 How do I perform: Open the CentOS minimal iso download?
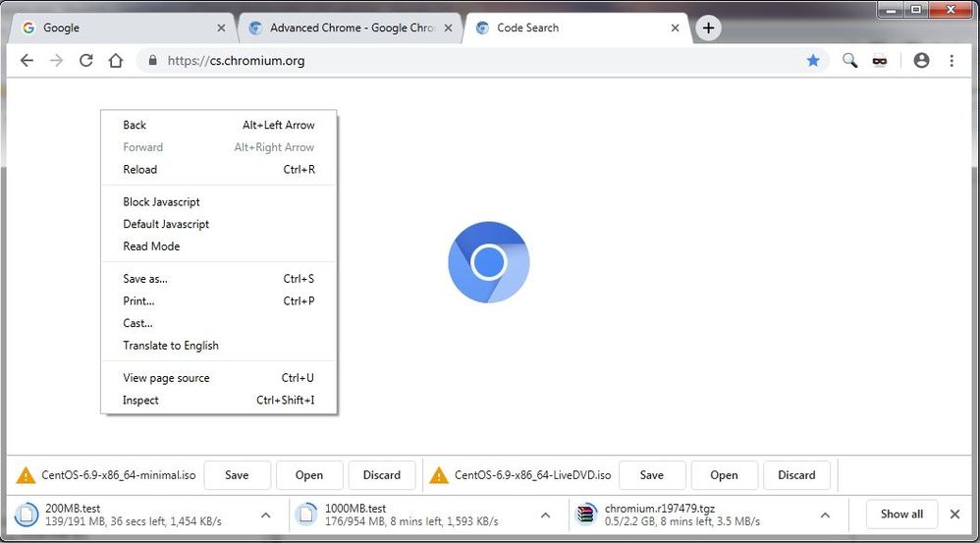point(309,475)
